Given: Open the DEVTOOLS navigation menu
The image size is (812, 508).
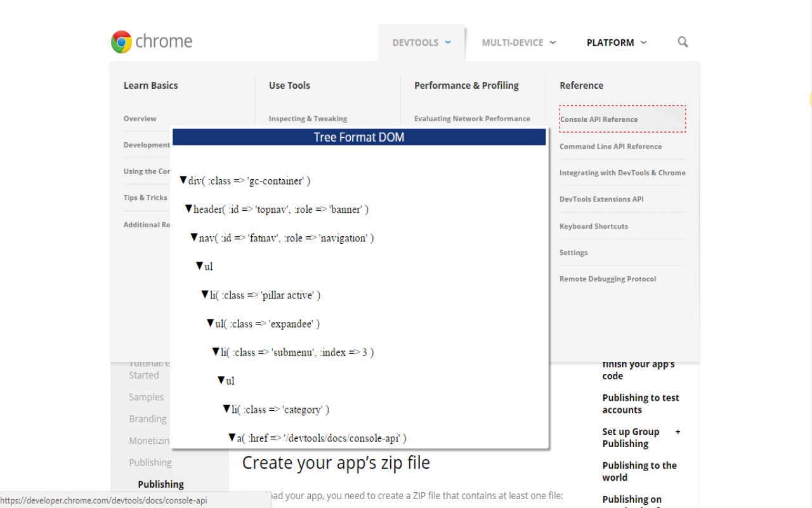Looking at the screenshot, I should click(x=416, y=43).
